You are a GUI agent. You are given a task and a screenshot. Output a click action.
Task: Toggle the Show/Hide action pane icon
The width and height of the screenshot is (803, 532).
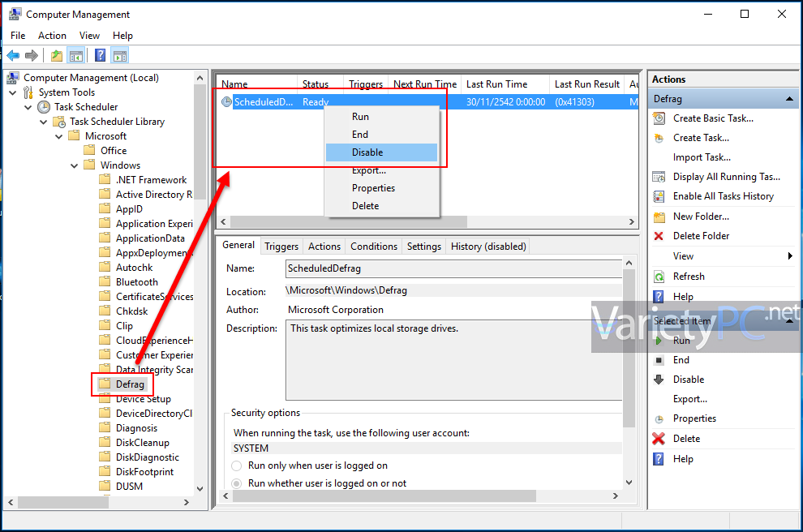119,54
